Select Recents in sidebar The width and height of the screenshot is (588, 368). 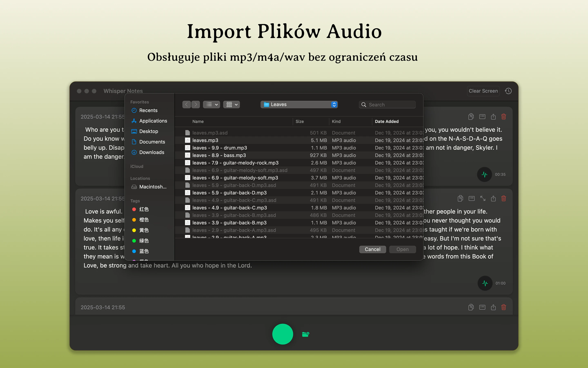tap(148, 110)
